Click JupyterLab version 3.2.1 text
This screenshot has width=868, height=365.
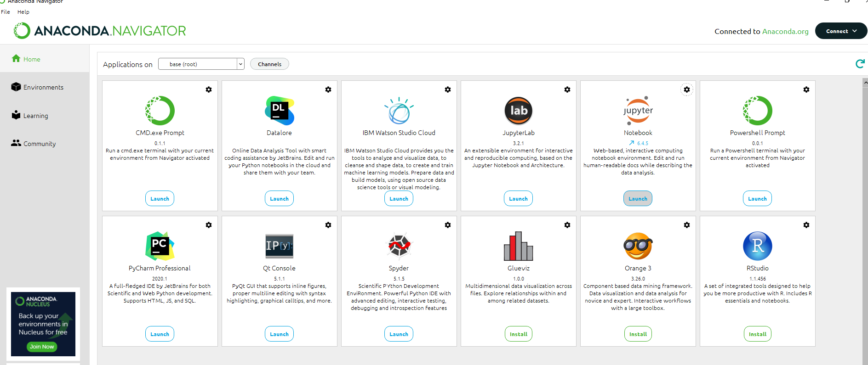[519, 143]
